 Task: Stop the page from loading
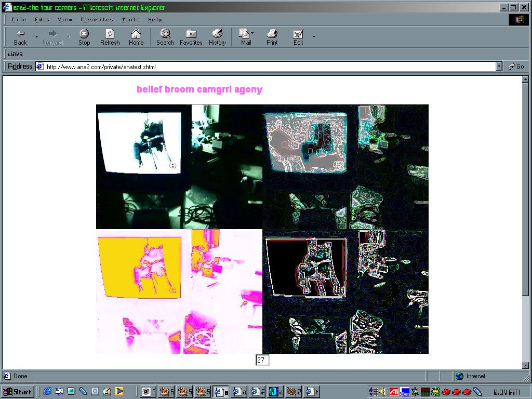pyautogui.click(x=84, y=36)
